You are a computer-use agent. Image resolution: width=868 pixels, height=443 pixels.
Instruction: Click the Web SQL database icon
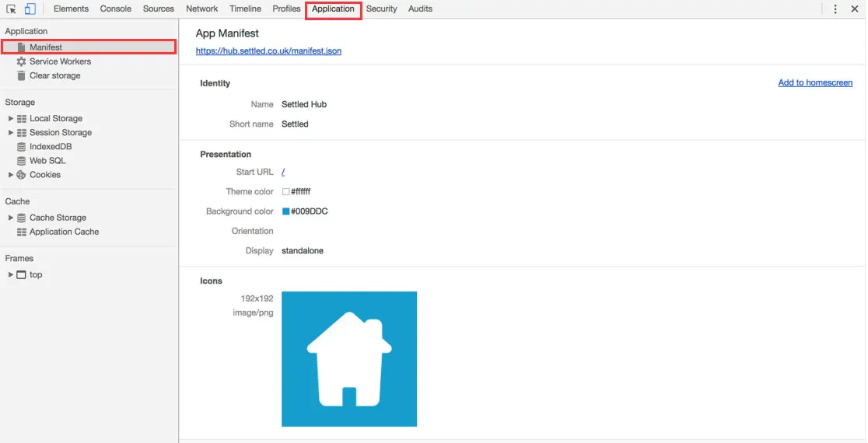[x=21, y=161]
